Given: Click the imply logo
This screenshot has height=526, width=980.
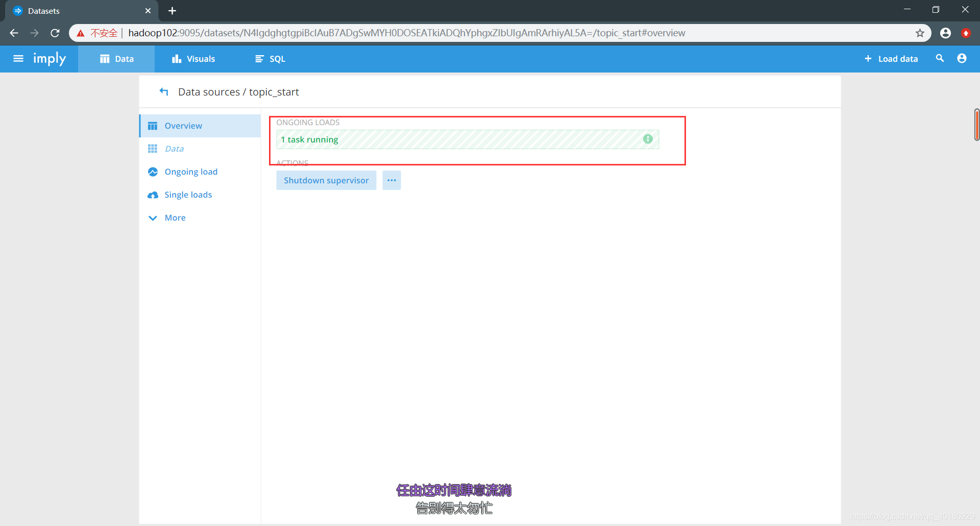Looking at the screenshot, I should (x=50, y=59).
